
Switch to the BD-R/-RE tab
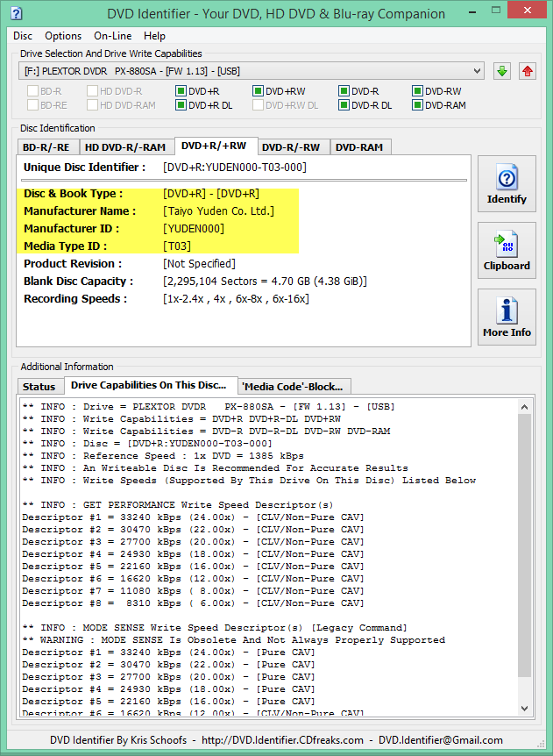click(47, 147)
